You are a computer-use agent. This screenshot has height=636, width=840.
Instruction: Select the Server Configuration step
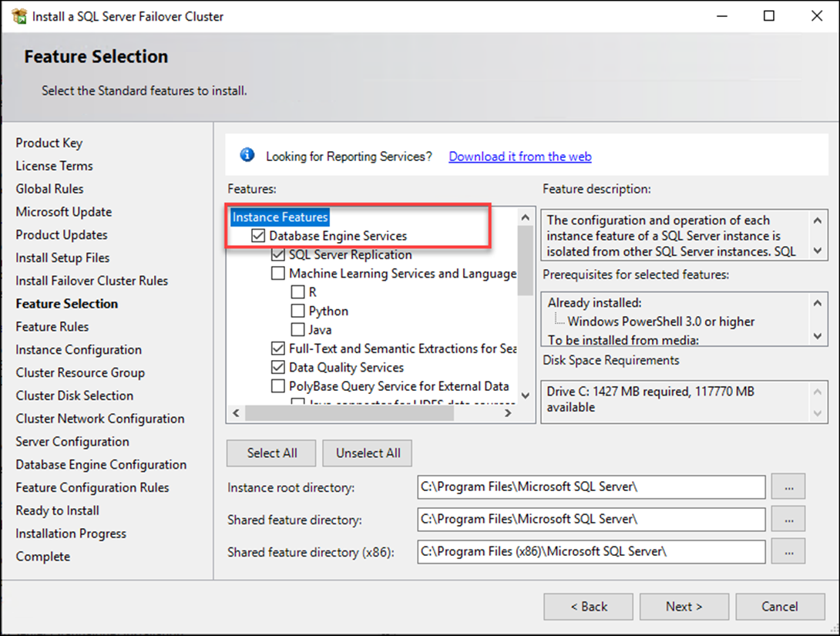coord(72,442)
